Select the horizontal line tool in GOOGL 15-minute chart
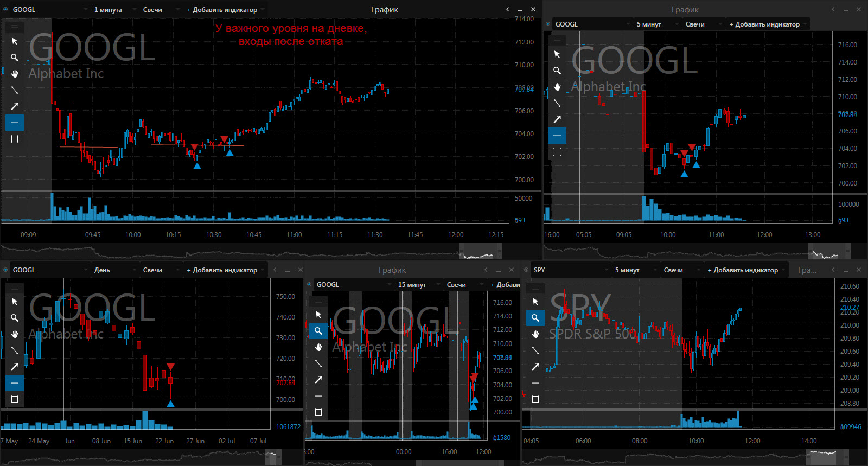 (x=318, y=396)
